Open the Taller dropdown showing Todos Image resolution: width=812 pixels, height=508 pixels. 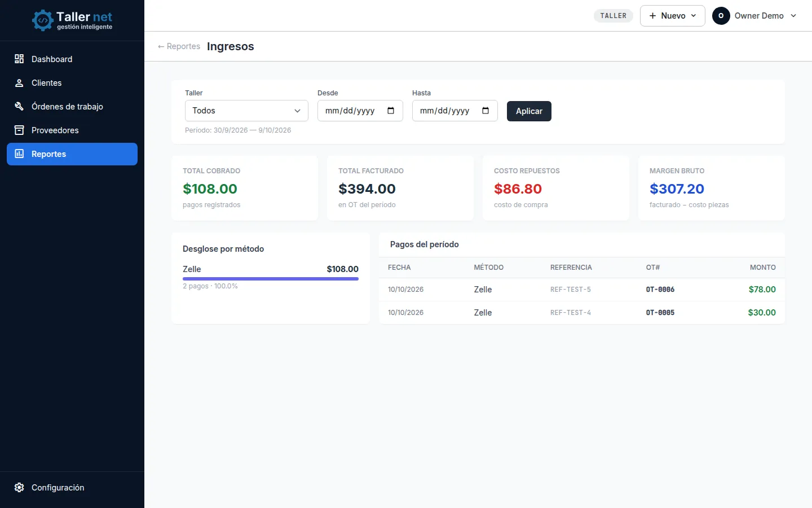[246, 111]
